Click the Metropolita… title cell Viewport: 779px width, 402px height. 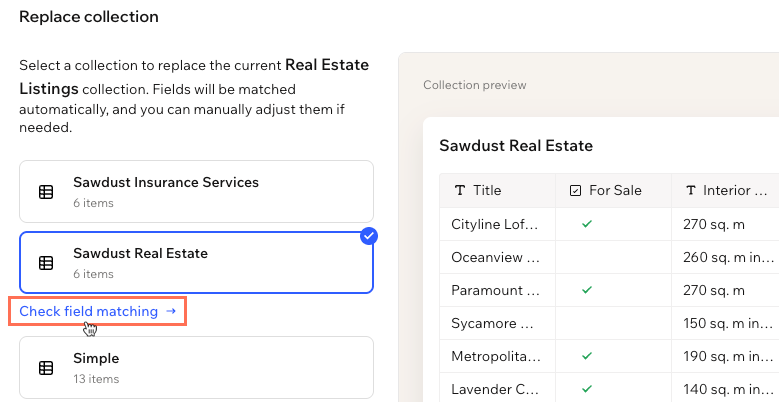pyautogui.click(x=497, y=356)
